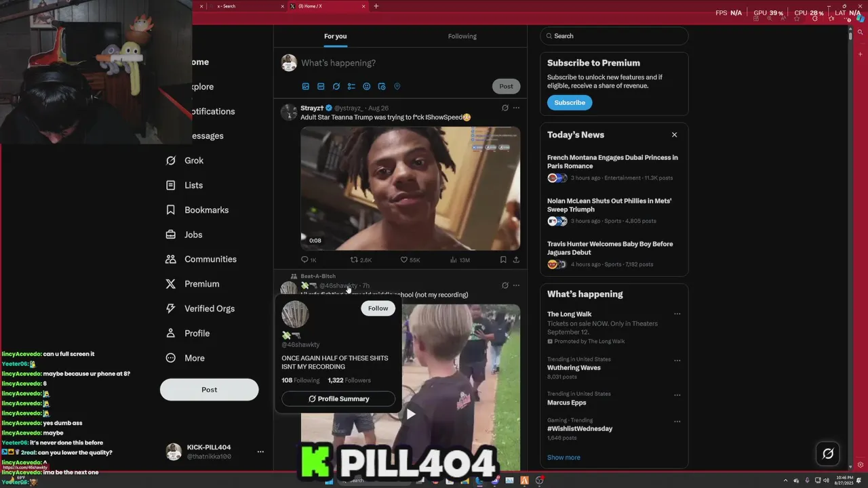This screenshot has width=868, height=488.
Task: Add media image to the new post
Action: click(306, 87)
